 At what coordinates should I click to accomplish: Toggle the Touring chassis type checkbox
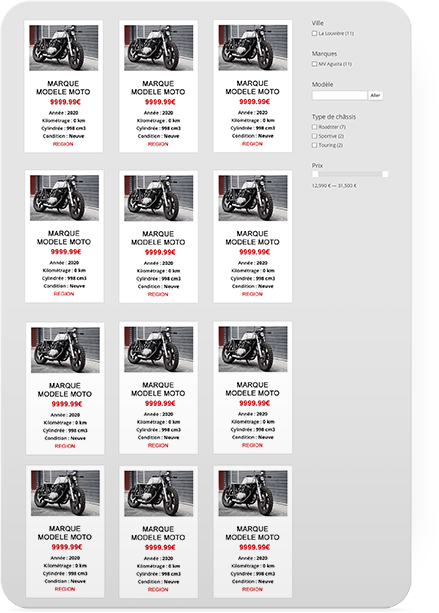[314, 145]
